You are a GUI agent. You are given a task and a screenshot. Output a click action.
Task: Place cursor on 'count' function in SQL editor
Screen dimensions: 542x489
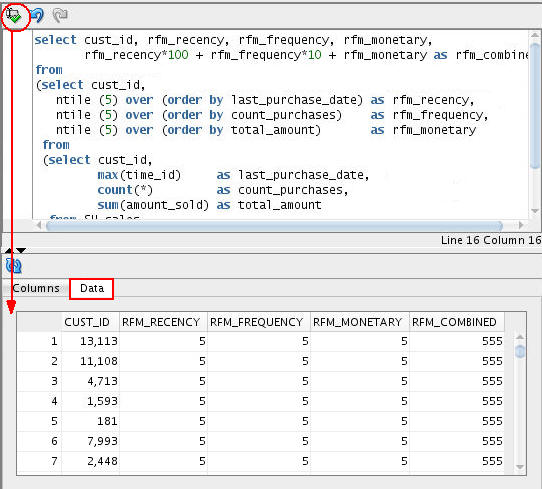click(x=115, y=190)
